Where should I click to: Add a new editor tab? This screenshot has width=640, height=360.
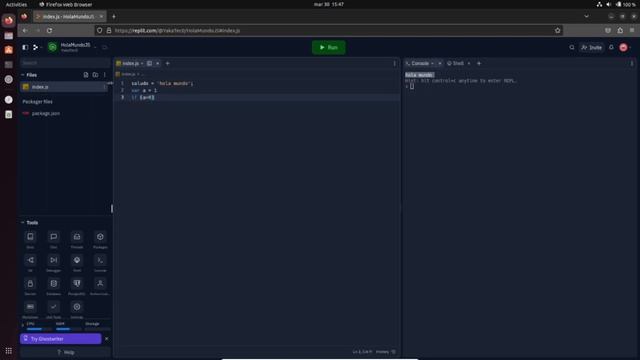tap(167, 63)
